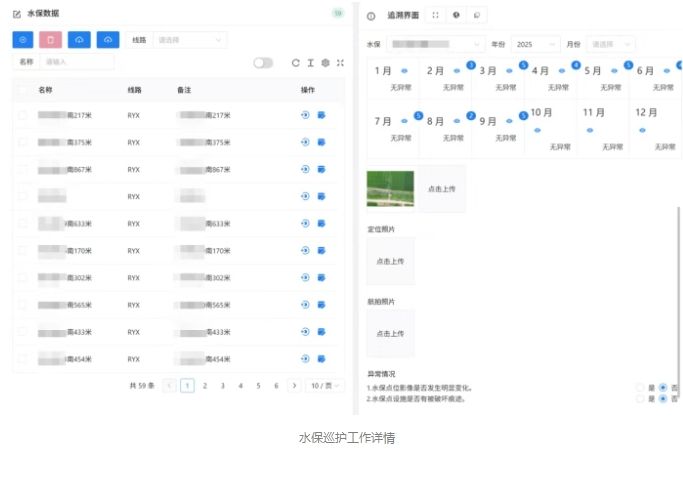The width and height of the screenshot is (683, 497).
Task: Click the fullscreen icon above the table
Action: pos(340,63)
